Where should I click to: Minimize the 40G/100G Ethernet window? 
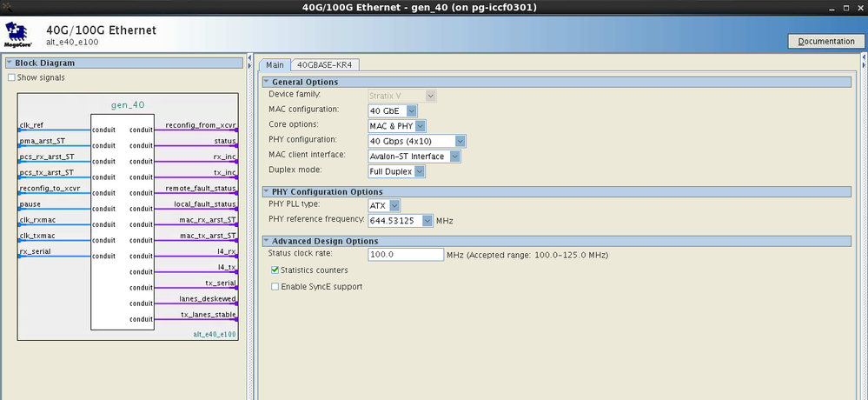[832, 8]
